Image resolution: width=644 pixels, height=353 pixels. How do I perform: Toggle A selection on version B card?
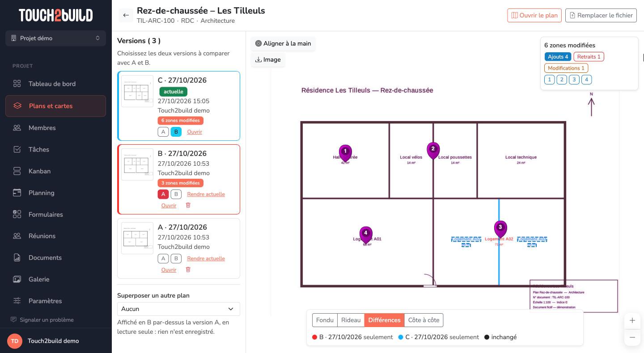(163, 194)
